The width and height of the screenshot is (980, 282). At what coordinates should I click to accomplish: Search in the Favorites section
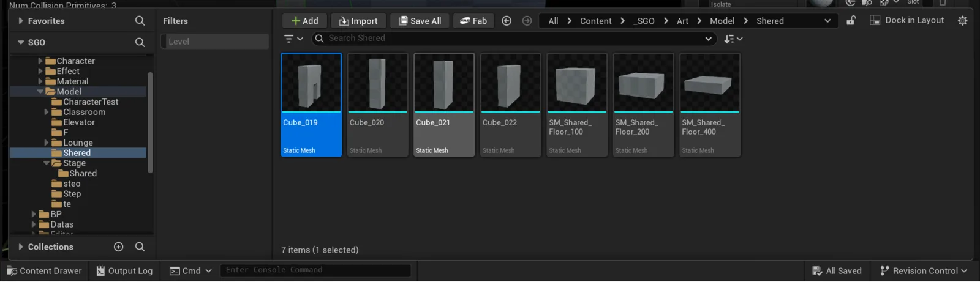coord(140,21)
